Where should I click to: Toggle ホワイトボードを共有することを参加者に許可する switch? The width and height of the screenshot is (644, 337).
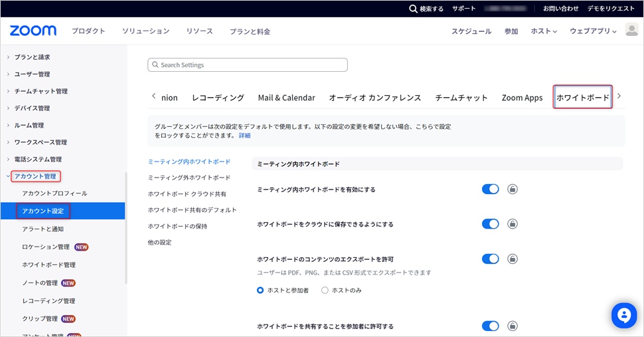[491, 326]
